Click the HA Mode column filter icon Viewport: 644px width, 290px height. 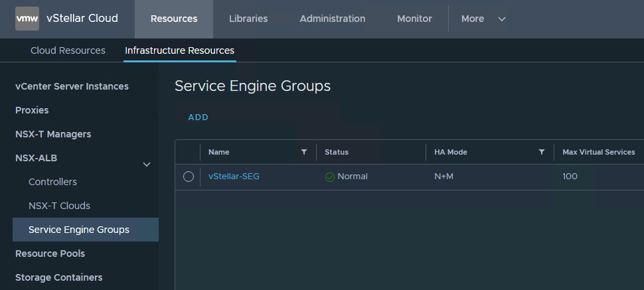coord(542,152)
